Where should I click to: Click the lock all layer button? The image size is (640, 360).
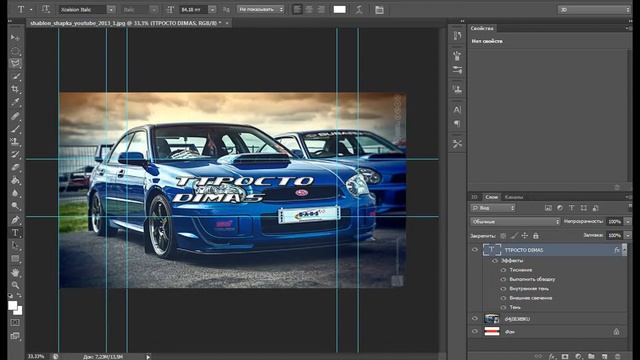536,236
